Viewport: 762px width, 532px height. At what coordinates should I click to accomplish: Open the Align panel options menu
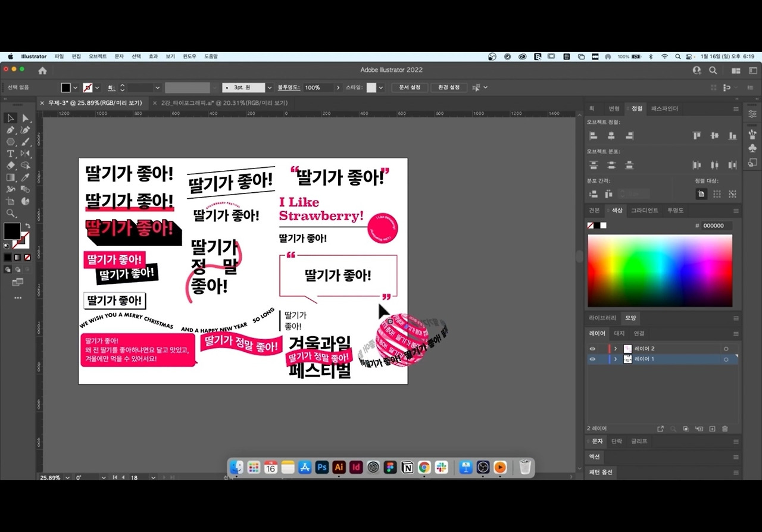(x=736, y=109)
